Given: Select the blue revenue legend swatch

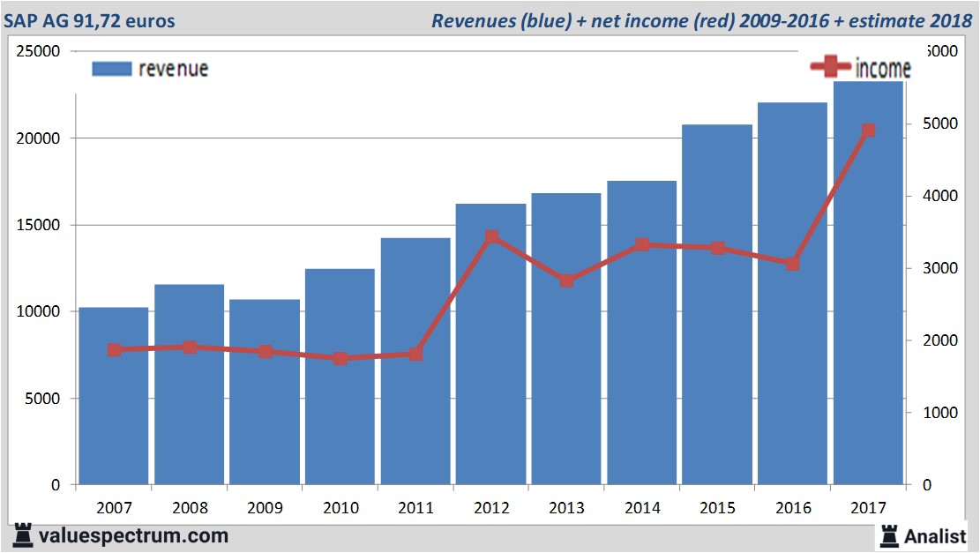Looking at the screenshot, I should (x=112, y=69).
